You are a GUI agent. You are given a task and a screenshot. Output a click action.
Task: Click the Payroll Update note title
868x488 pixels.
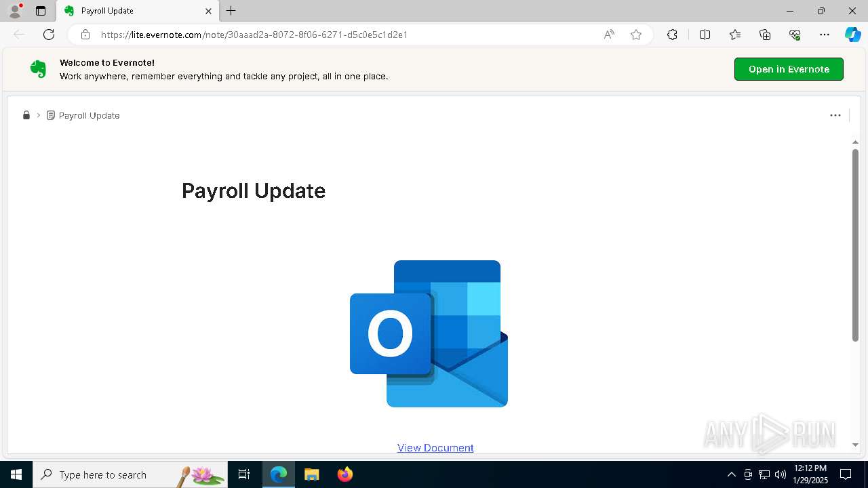point(254,190)
